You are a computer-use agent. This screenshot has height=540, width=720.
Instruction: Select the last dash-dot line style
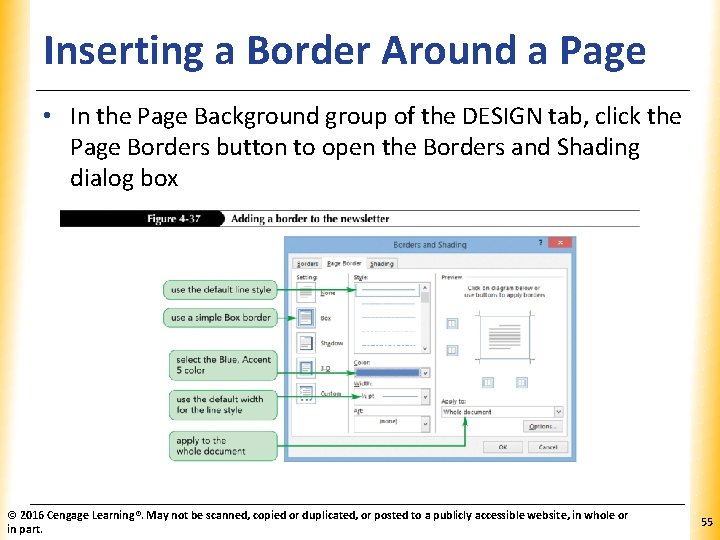pyautogui.click(x=388, y=345)
